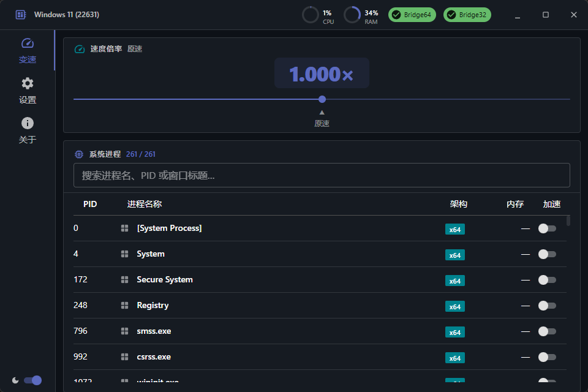Click the 261 / 261 process count
The image size is (588, 392).
point(141,154)
